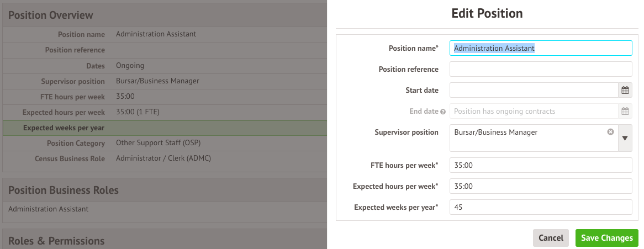Click the Start date input field
This screenshot has height=249, width=644.
pos(533,90)
